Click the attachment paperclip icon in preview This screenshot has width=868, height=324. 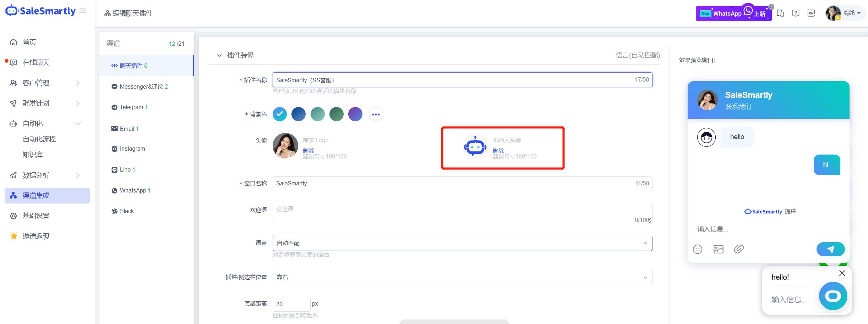[739, 249]
